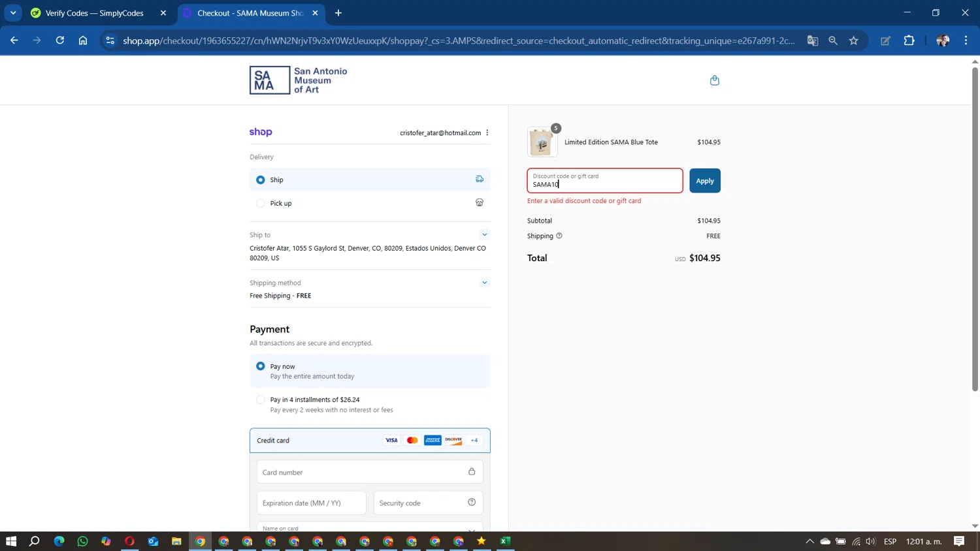Viewport: 980px width, 551px height.
Task: Show additional accepted cards +4 badge
Action: (474, 440)
